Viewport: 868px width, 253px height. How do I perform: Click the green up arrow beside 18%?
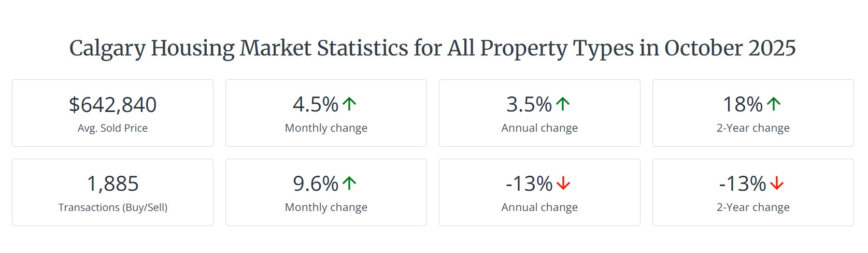pyautogui.click(x=774, y=104)
